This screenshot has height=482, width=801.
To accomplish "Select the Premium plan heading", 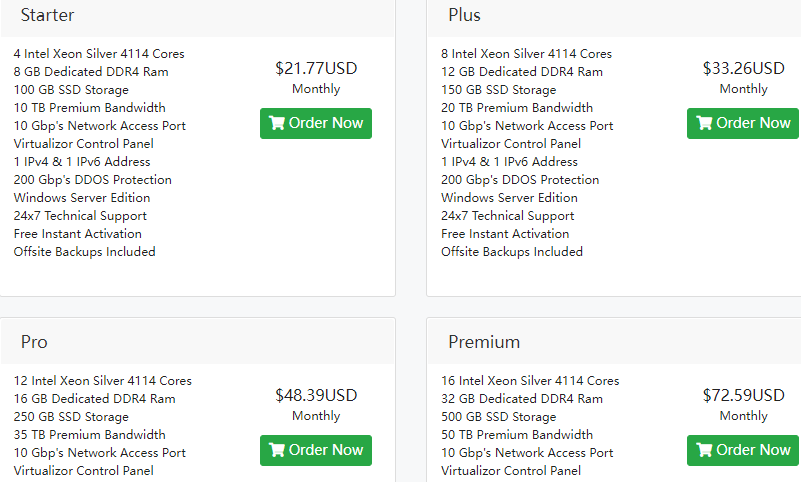I will [484, 342].
